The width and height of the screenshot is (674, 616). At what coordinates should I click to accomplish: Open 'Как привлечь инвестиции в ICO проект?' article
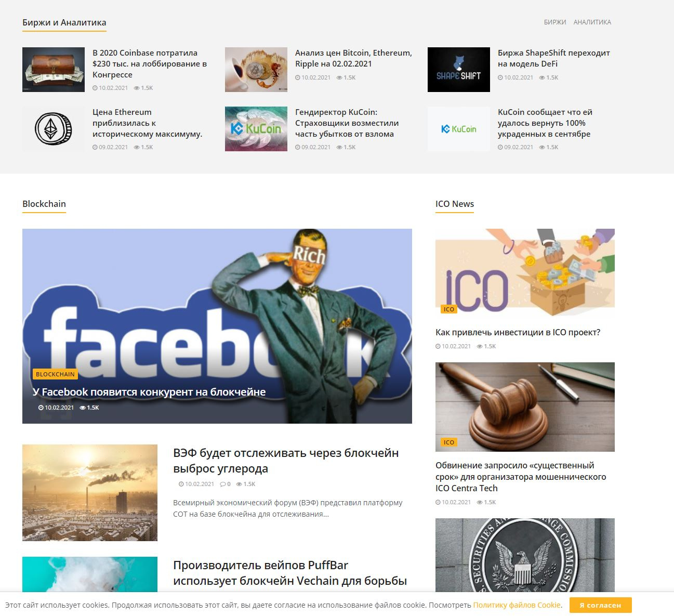point(518,332)
